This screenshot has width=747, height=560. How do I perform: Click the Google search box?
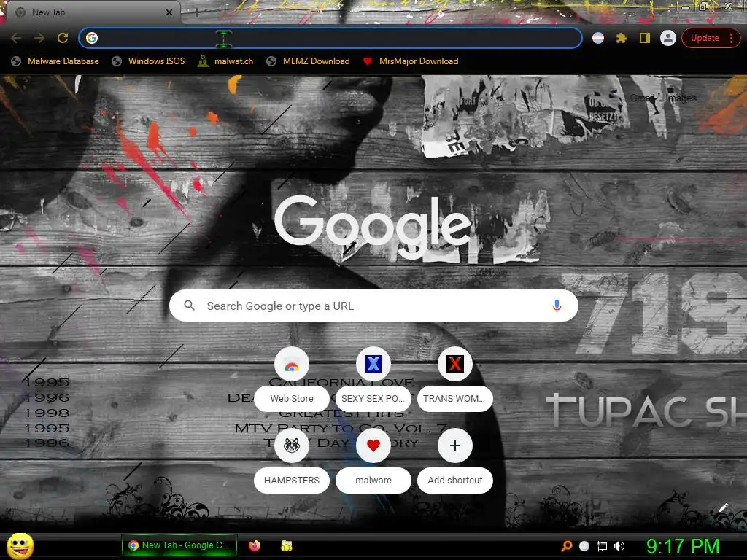click(373, 306)
